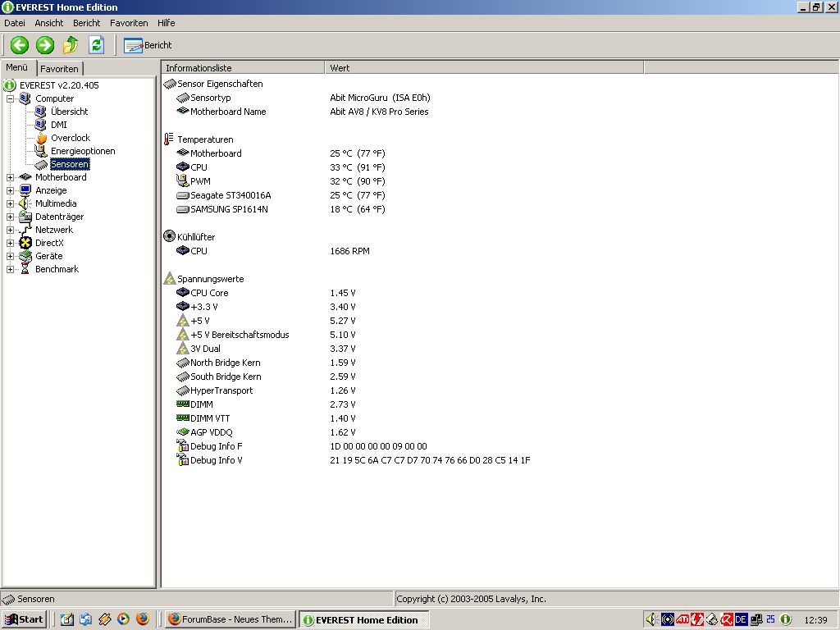Image resolution: width=840 pixels, height=630 pixels.
Task: Click the Debug Info F lock icon
Action: pyautogui.click(x=182, y=445)
